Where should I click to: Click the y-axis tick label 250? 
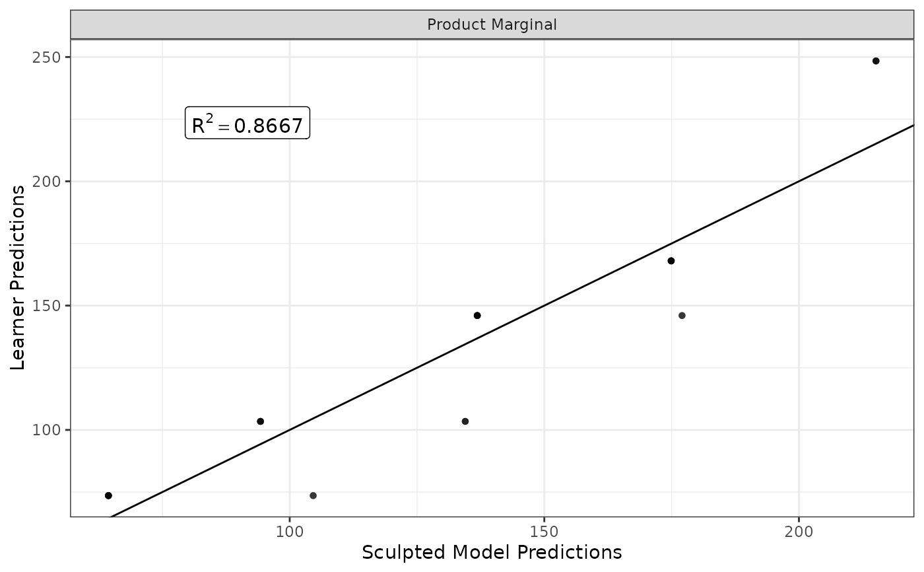click(x=51, y=57)
